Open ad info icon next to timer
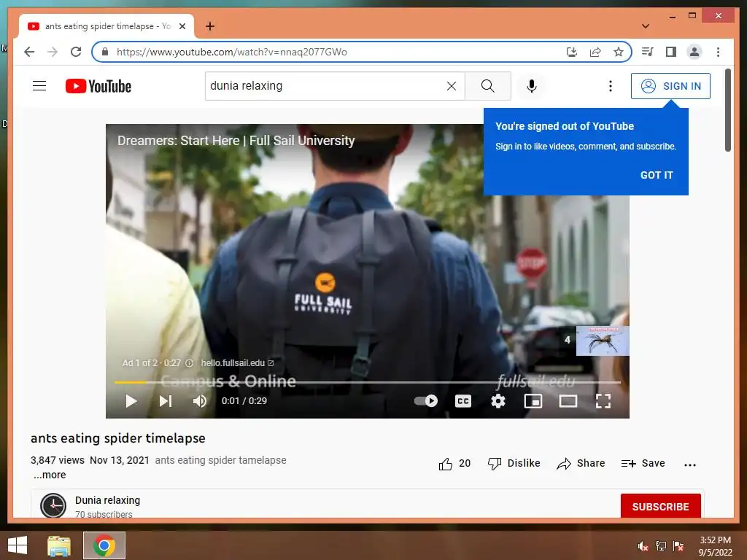The height and width of the screenshot is (560, 747). (189, 363)
